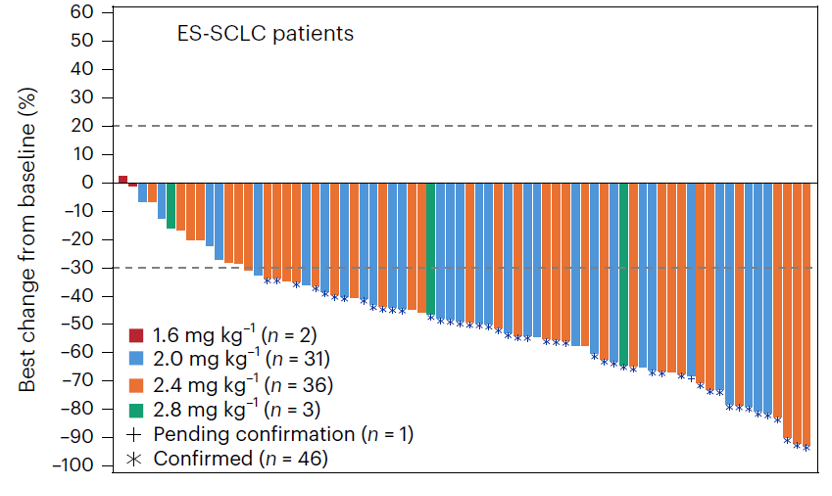Click the orange 2.4 mg kg legend swatch
This screenshot has width=832, height=496.
[x=135, y=384]
